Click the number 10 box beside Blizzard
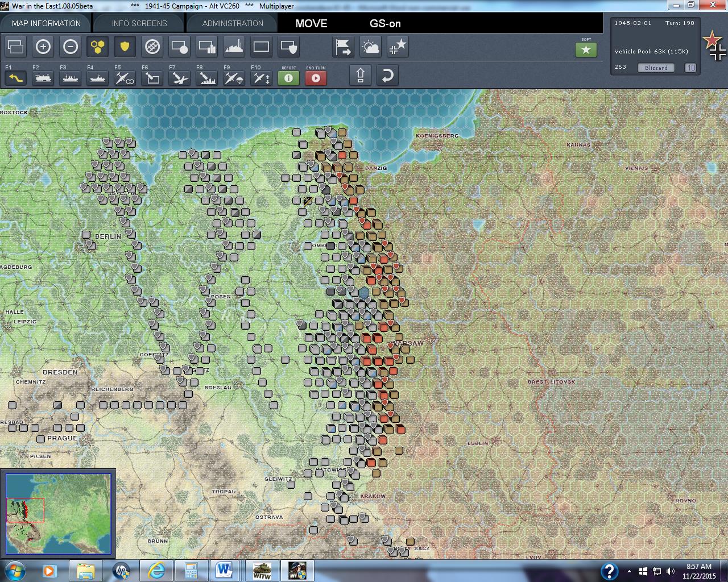Image resolution: width=728 pixels, height=582 pixels. (x=690, y=68)
